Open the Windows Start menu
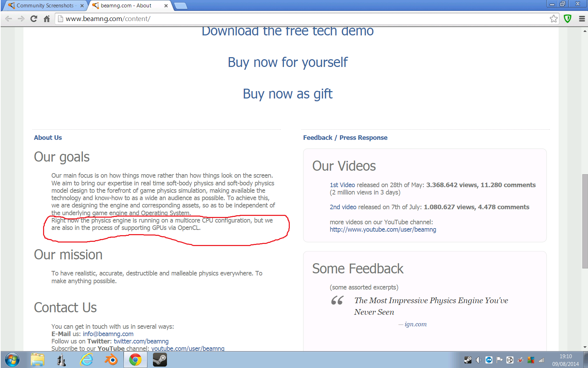The width and height of the screenshot is (588, 368). pyautogui.click(x=12, y=360)
